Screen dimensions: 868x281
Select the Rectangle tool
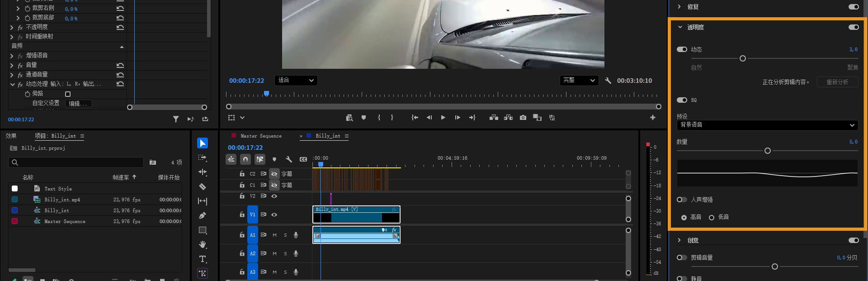tap(203, 230)
